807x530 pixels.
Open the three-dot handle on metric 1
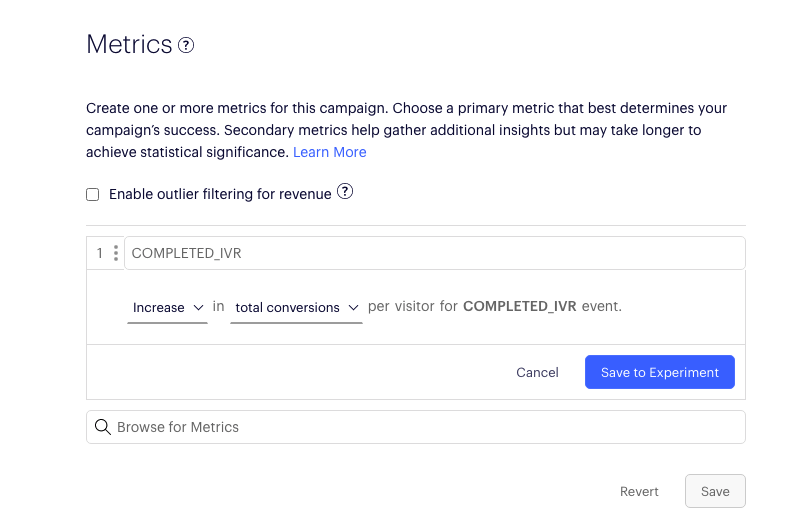(x=116, y=253)
